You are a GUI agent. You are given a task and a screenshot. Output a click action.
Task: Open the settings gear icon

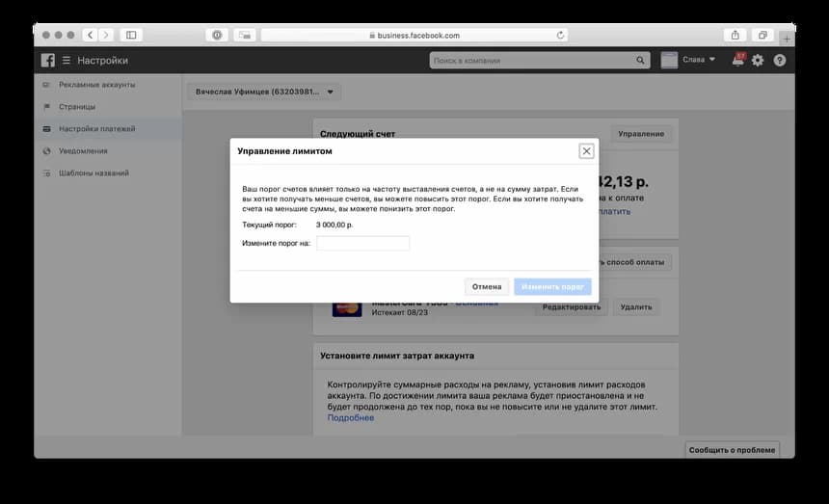click(758, 60)
